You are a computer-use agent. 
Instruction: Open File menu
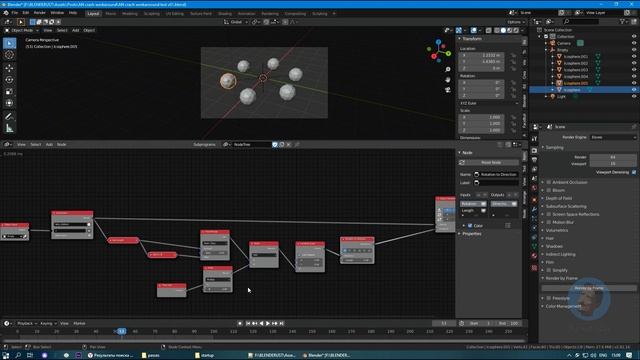point(15,13)
